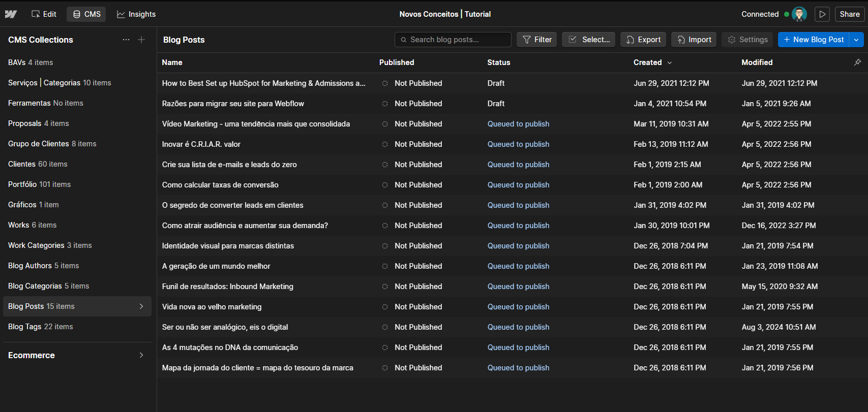The height and width of the screenshot is (412, 868).
Task: Open the Blog Tags collection
Action: (x=77, y=327)
